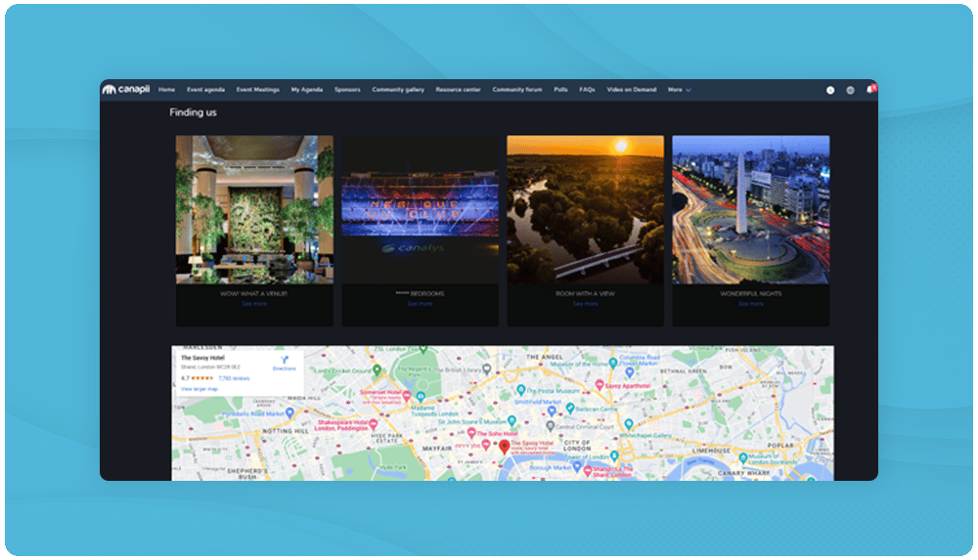Image resolution: width=978 pixels, height=560 pixels.
Task: Click The Savoy Hotel title in map card
Action: click(x=202, y=358)
